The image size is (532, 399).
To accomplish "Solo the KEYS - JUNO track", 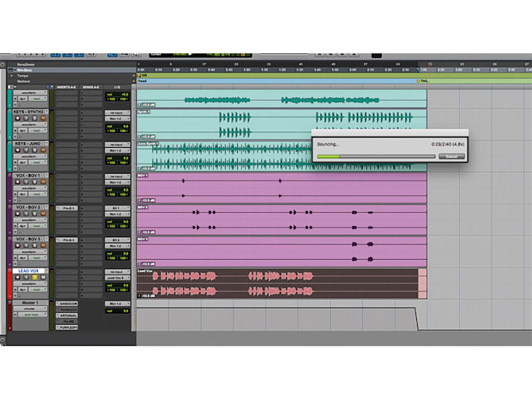I will tap(34, 150).
